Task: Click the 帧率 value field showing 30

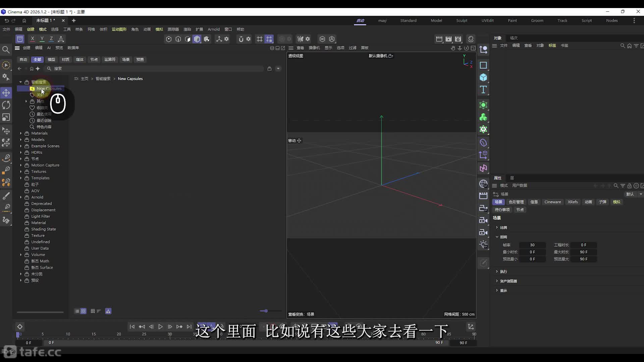Action: 532,245
